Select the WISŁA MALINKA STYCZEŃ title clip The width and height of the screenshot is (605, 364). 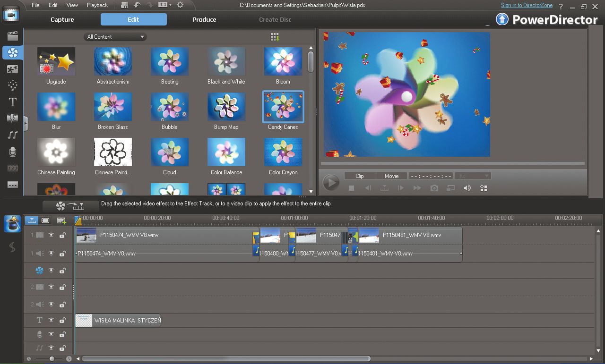(x=118, y=321)
